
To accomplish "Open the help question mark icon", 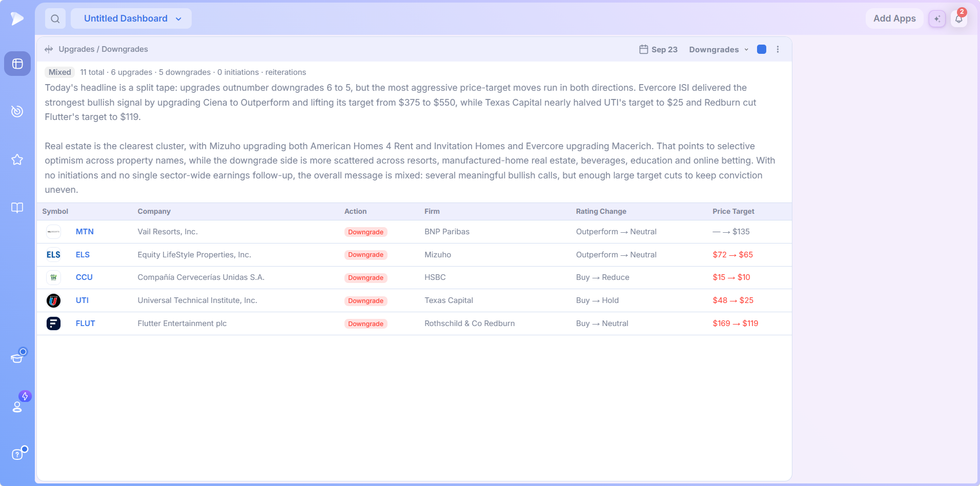I will [17, 454].
